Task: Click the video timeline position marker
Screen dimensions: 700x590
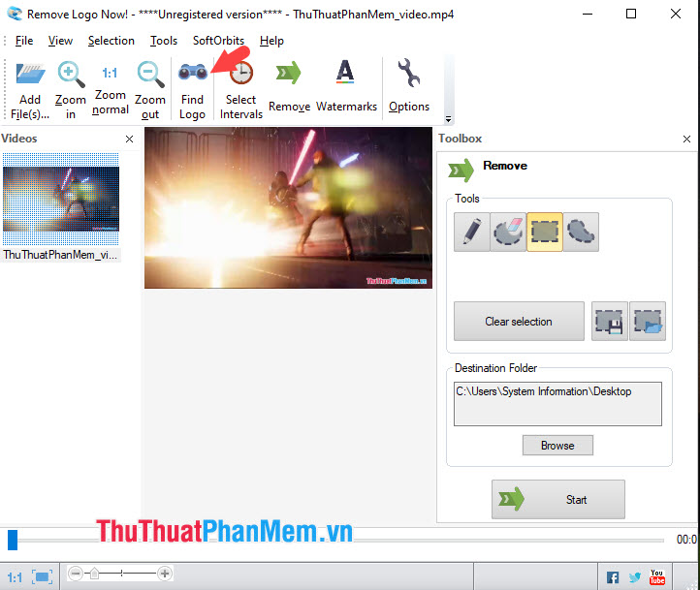Action: point(13,540)
